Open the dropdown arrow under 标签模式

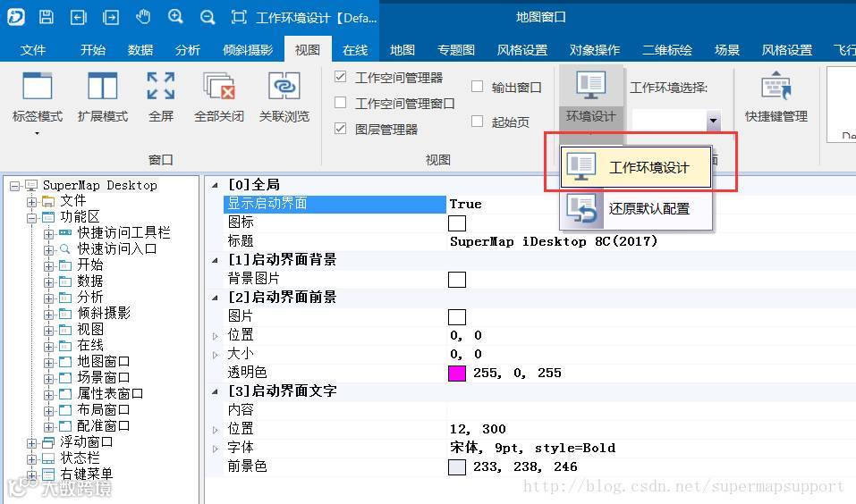(x=38, y=133)
